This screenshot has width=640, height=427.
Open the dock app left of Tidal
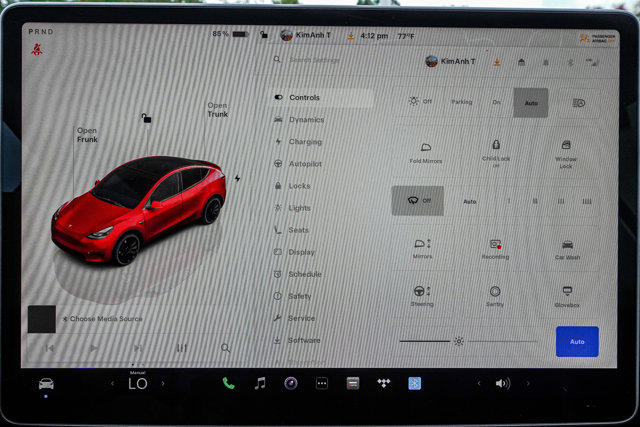(353, 383)
